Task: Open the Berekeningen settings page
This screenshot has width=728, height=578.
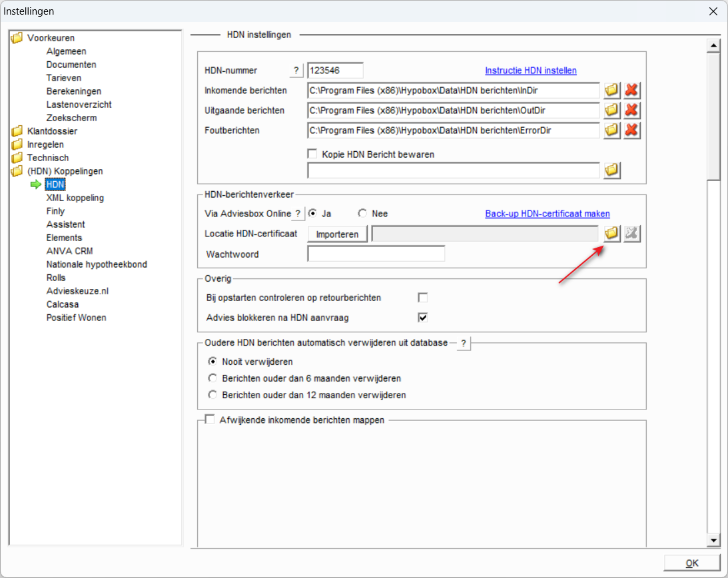Action: 73,91
